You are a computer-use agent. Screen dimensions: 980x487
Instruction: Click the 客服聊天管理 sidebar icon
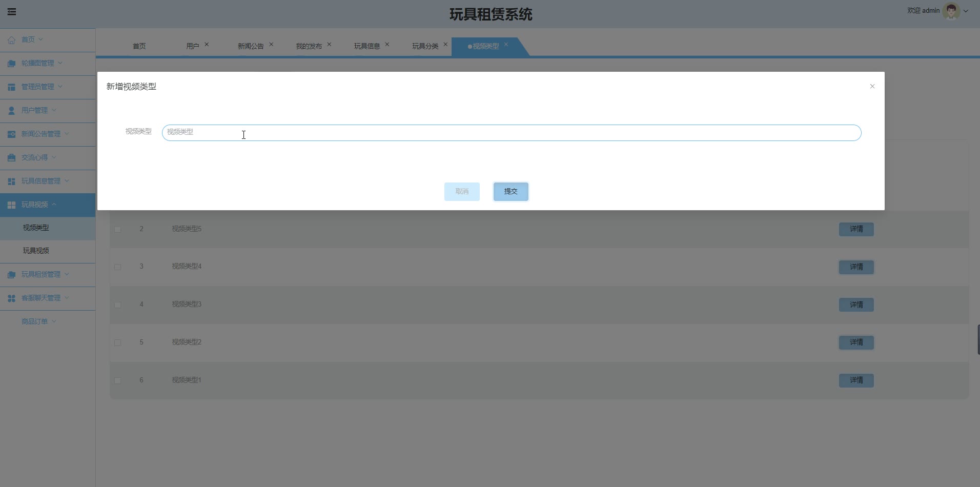11,298
